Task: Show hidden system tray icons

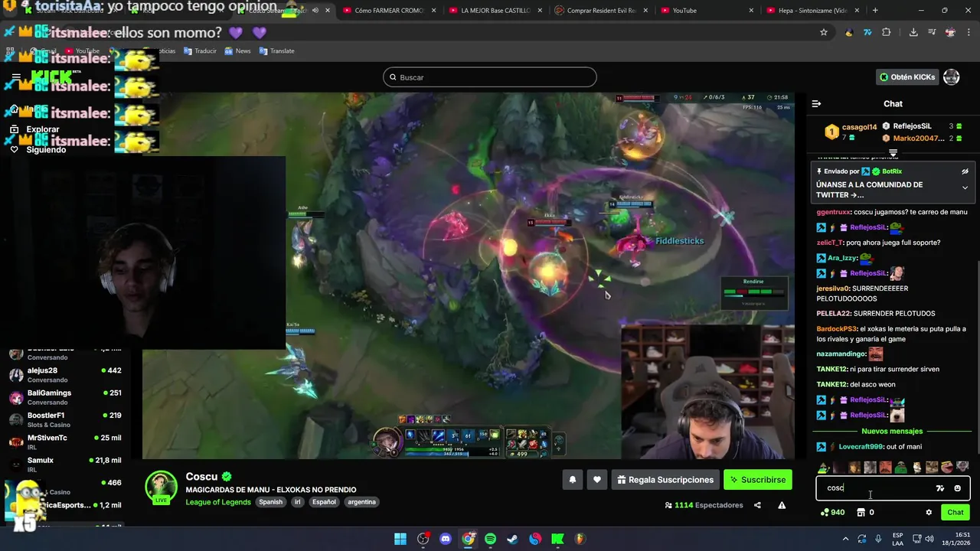Action: tap(845, 539)
